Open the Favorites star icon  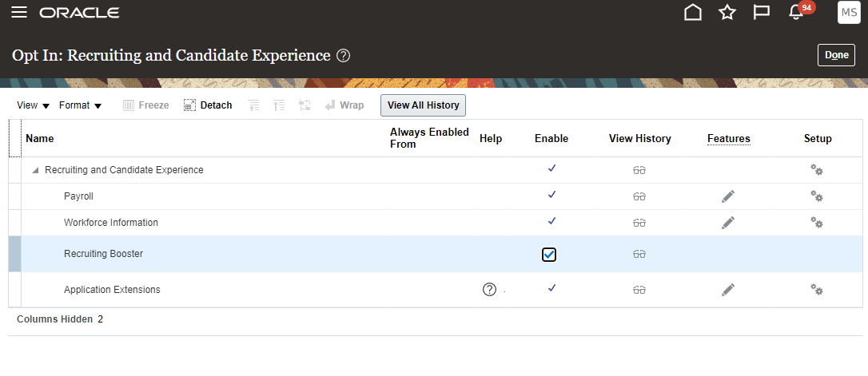[x=727, y=13]
